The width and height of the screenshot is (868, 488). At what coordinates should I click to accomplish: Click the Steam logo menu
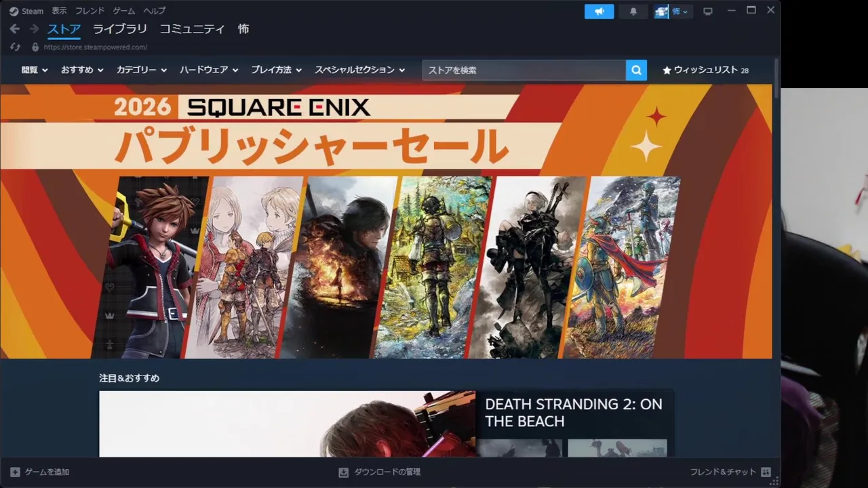pos(26,11)
